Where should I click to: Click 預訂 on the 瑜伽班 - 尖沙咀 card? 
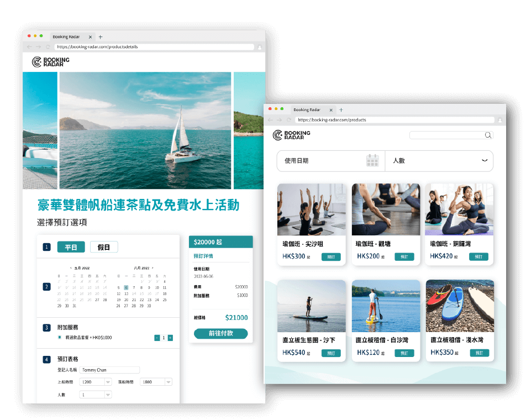coord(330,256)
